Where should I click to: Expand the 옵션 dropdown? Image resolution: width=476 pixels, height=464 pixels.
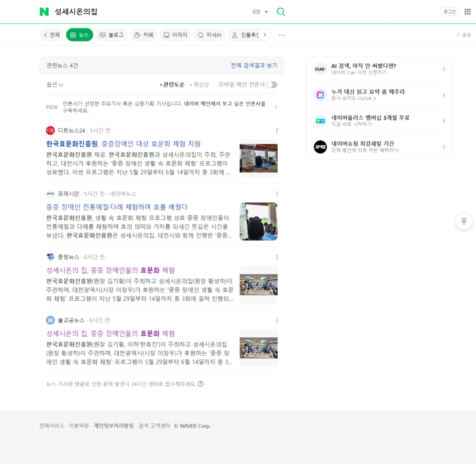click(55, 84)
